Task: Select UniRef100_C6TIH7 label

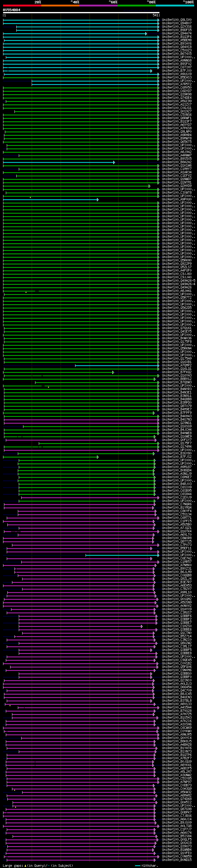Action: pos(176,67)
